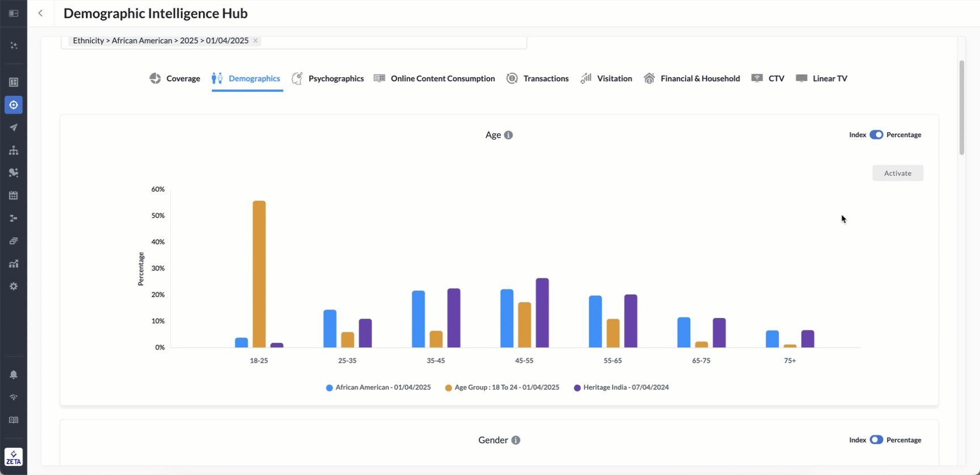Click the bell notifications icon in sidebar

14,375
